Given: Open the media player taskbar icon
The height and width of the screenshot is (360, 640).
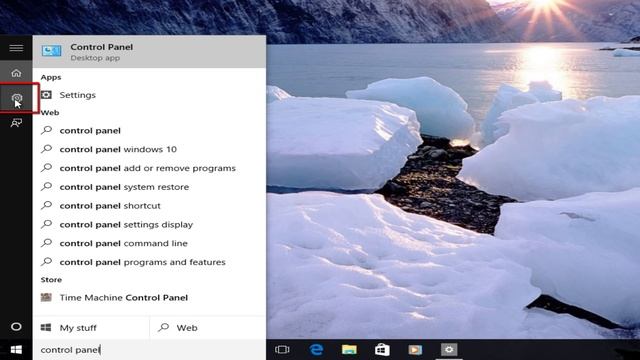Looking at the screenshot, I should click(415, 350).
